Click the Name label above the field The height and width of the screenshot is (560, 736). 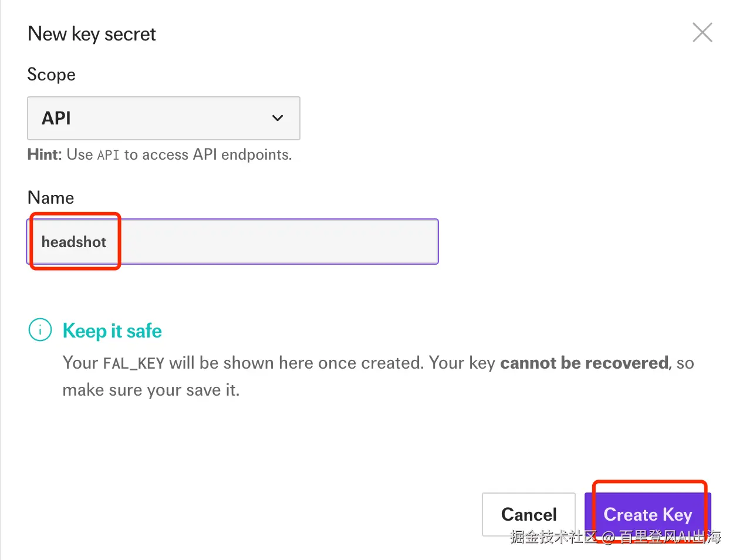(x=51, y=198)
